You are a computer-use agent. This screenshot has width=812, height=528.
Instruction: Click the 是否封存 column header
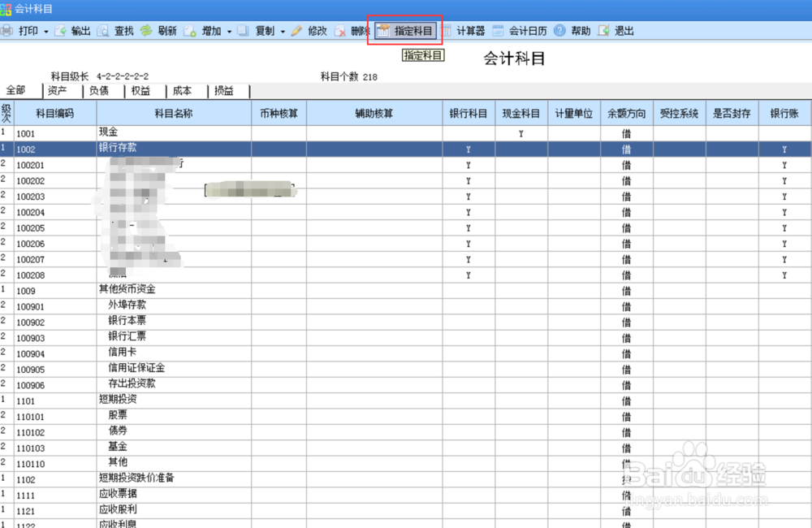(732, 114)
